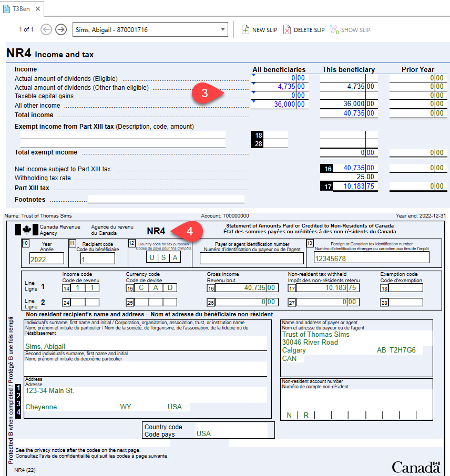Click payer or agent identification number field
The width and height of the screenshot is (450, 476).
(252, 258)
